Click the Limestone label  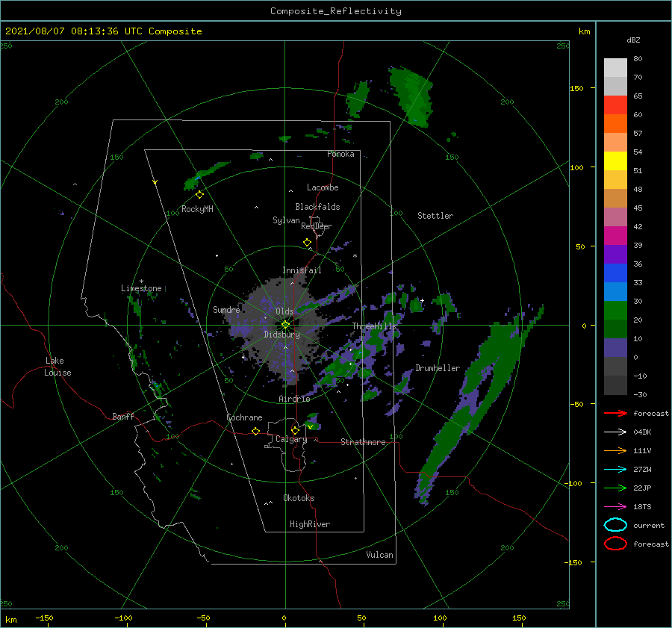point(141,288)
